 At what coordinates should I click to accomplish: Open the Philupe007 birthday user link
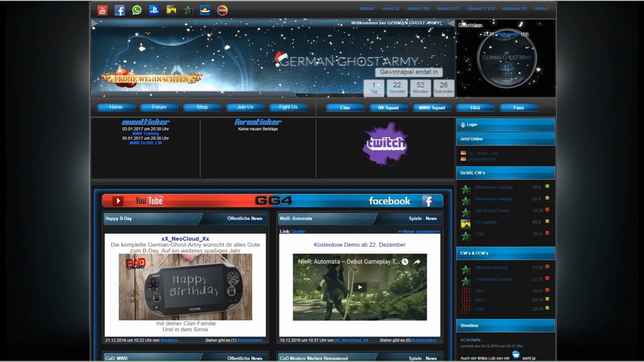508,34
